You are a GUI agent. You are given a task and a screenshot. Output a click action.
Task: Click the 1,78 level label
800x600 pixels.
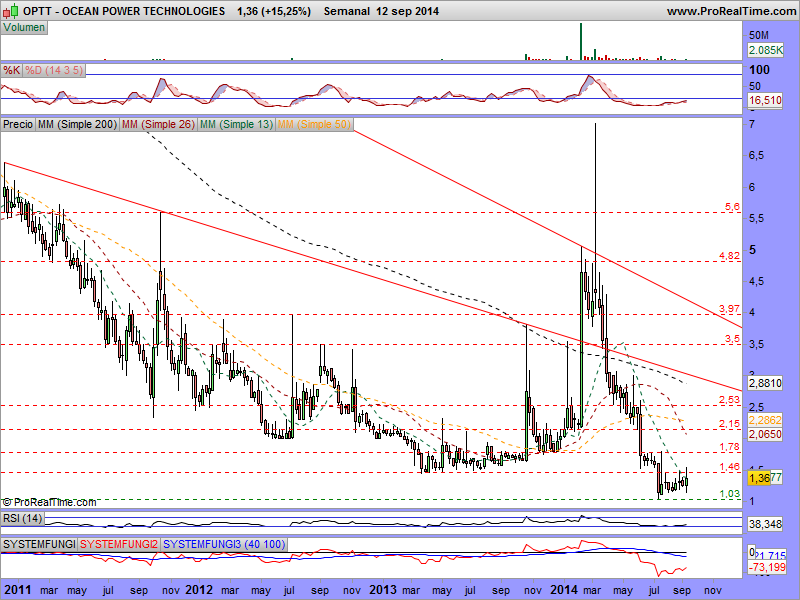pos(730,447)
